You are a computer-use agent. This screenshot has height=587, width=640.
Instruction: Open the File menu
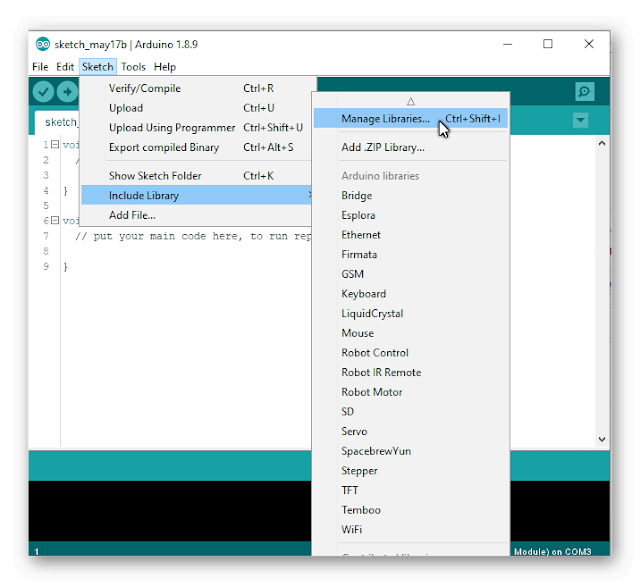[40, 67]
